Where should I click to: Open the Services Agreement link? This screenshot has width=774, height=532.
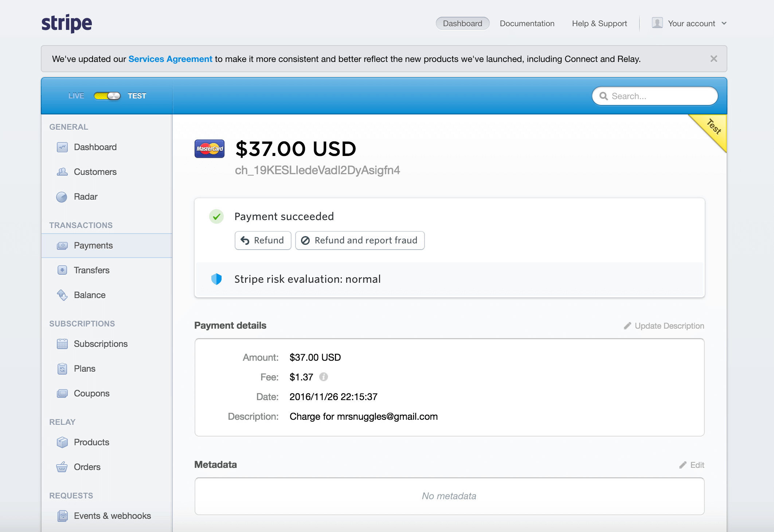pos(170,59)
